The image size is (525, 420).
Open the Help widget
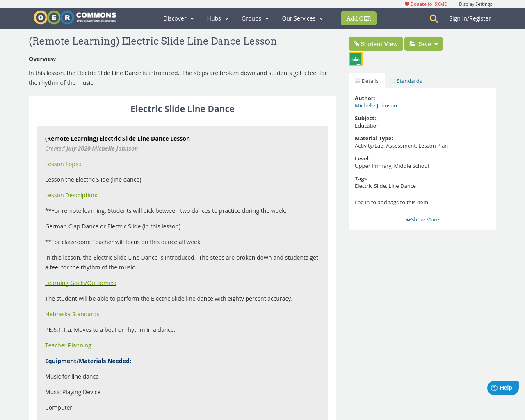click(503, 387)
